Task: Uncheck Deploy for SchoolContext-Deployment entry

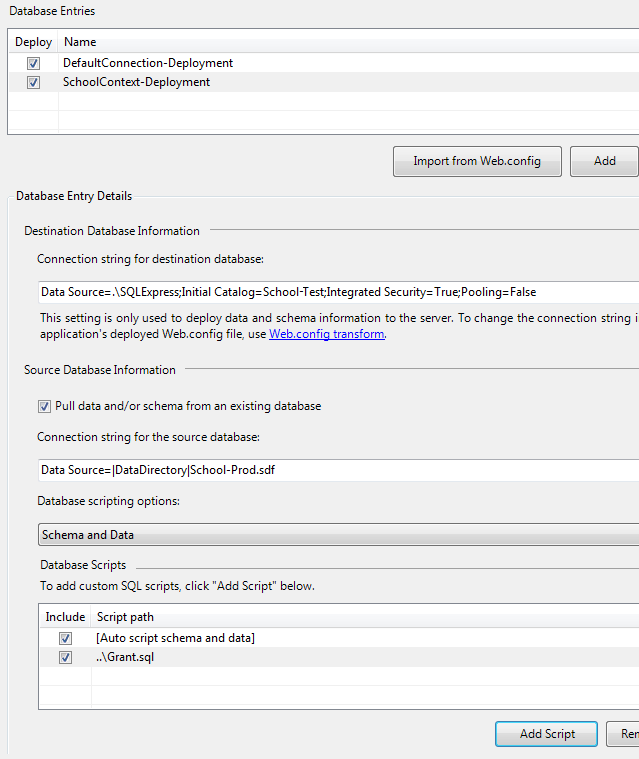Action: (34, 82)
